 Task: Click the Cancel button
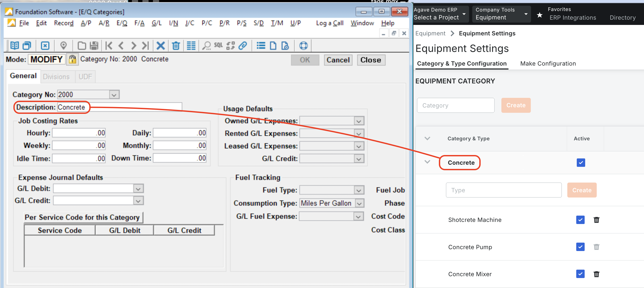tap(338, 60)
